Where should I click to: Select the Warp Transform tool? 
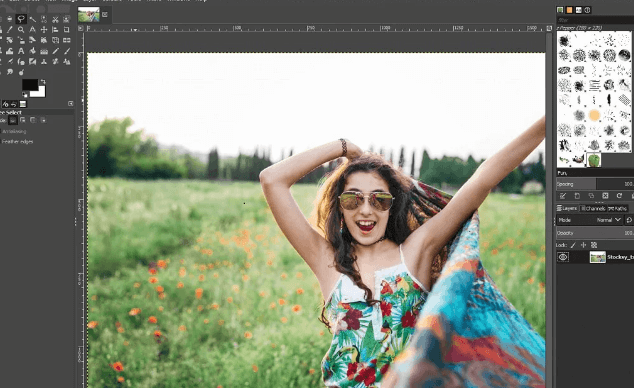(x=10, y=51)
